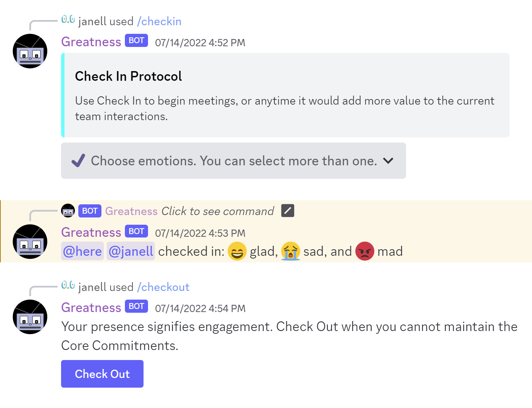This screenshot has height=408, width=532.
Task: Click the crying sad emoji in the check-in message
Action: click(291, 251)
